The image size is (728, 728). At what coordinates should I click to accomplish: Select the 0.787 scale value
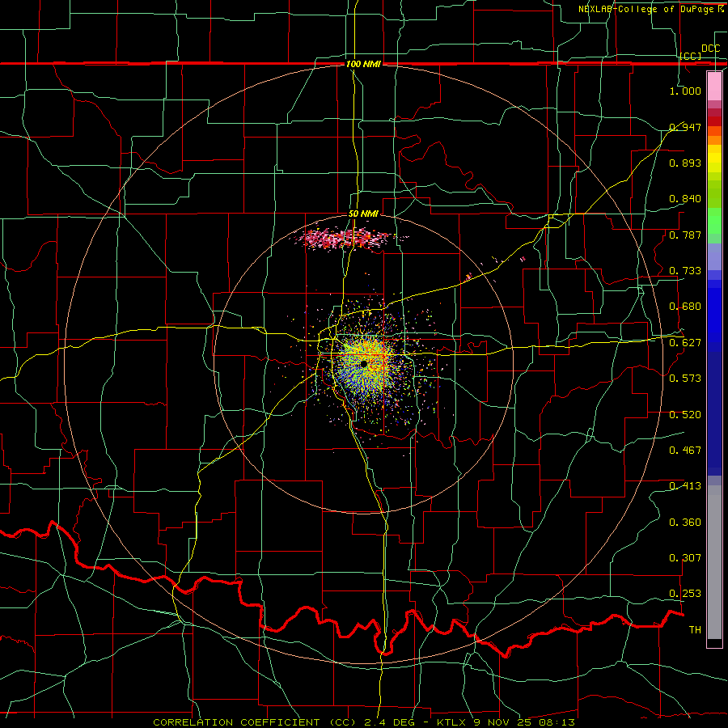[685, 235]
